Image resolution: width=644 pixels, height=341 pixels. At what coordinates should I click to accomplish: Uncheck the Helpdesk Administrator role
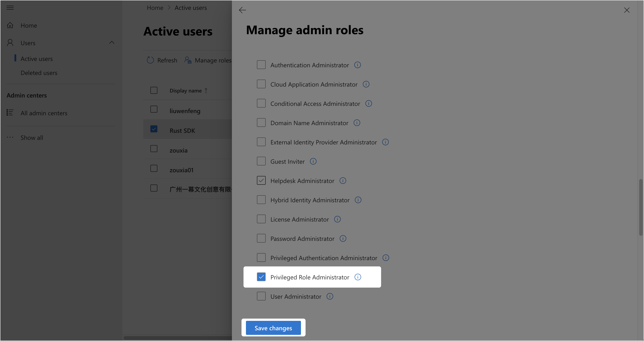[x=261, y=181]
